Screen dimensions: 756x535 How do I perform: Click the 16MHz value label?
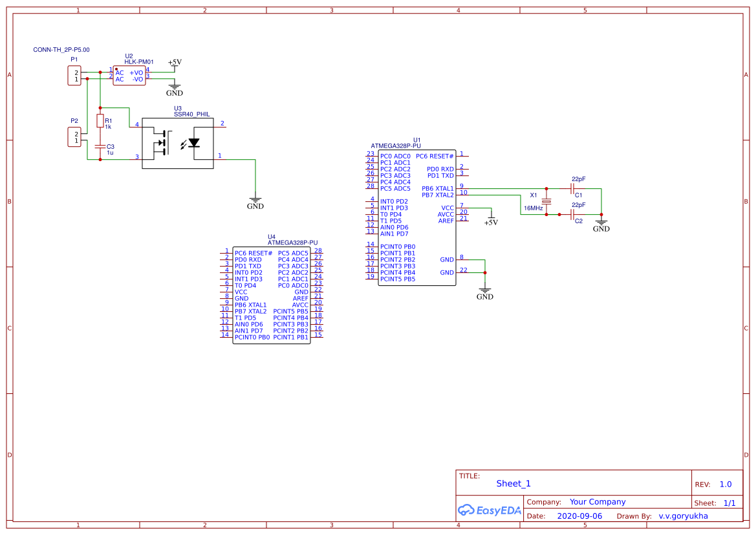[x=534, y=208]
